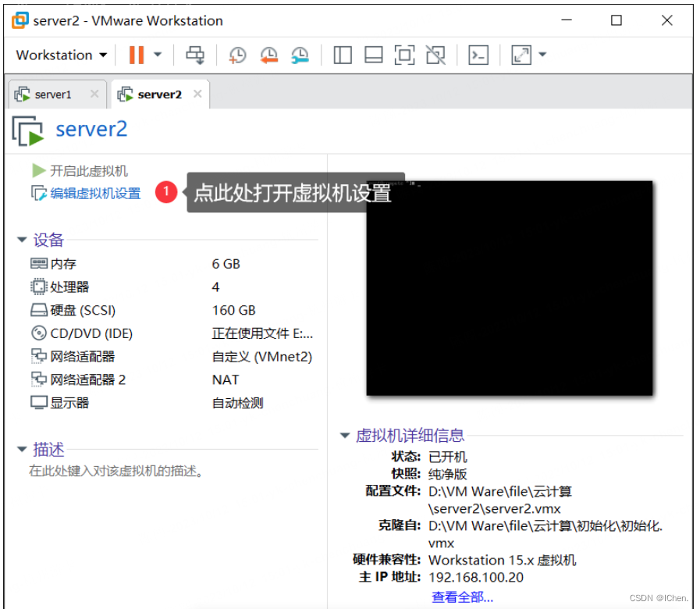This screenshot has height=609, width=700.
Task: Click the 160 GB disk value
Action: tap(233, 311)
